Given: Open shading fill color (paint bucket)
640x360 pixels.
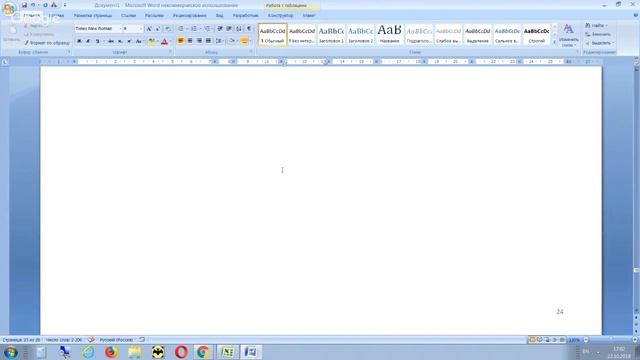Looking at the screenshot, I should tap(232, 41).
